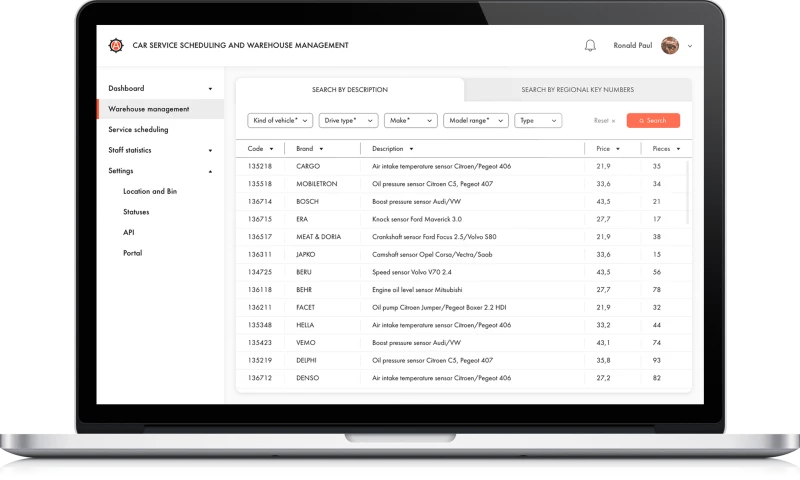Switch to Search by Description tab

(350, 90)
